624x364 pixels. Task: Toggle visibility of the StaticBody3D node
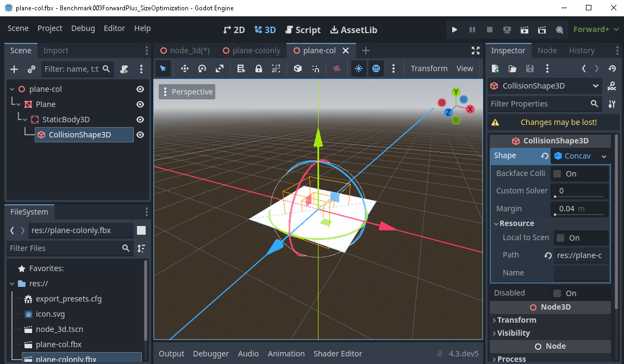coord(140,119)
